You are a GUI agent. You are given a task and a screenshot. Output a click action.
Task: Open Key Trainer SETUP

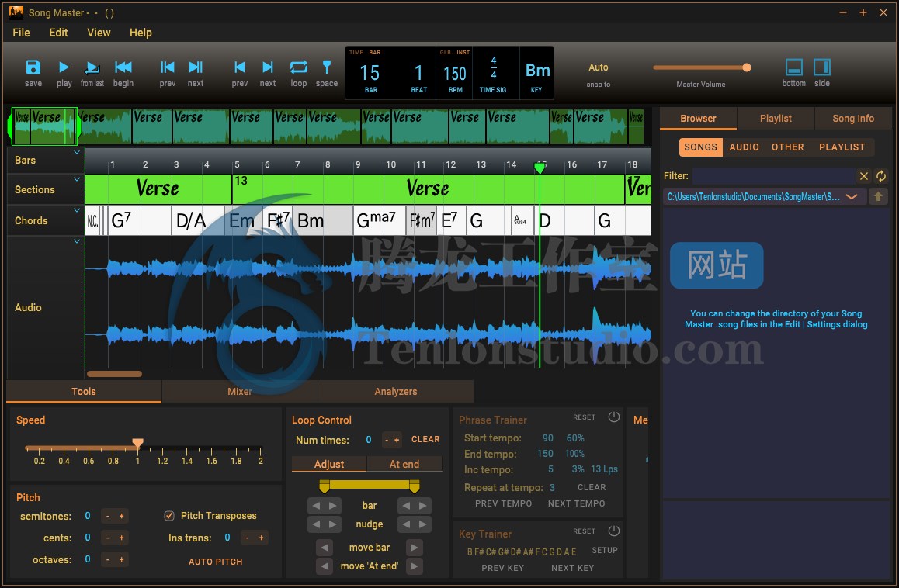tap(604, 550)
